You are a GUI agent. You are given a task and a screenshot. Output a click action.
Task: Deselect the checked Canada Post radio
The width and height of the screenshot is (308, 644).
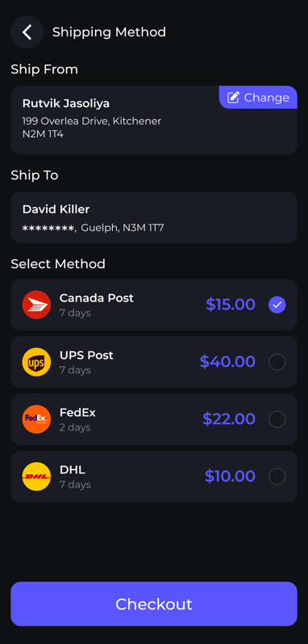[x=277, y=305]
